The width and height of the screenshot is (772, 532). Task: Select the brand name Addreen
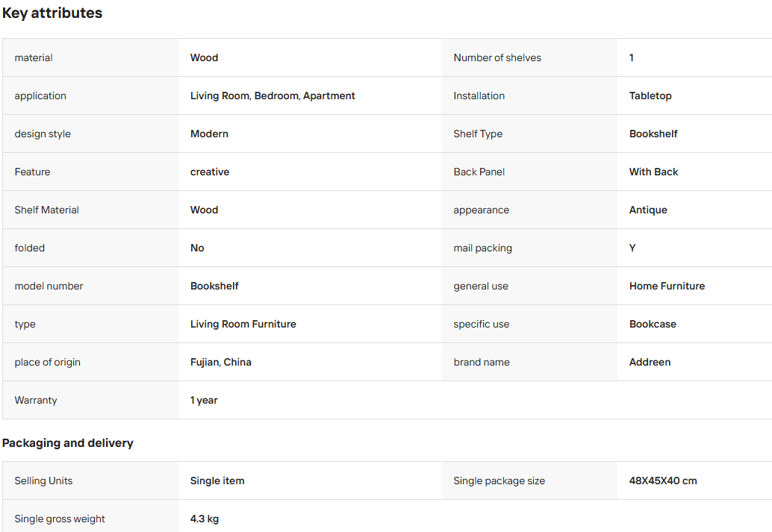tap(650, 362)
